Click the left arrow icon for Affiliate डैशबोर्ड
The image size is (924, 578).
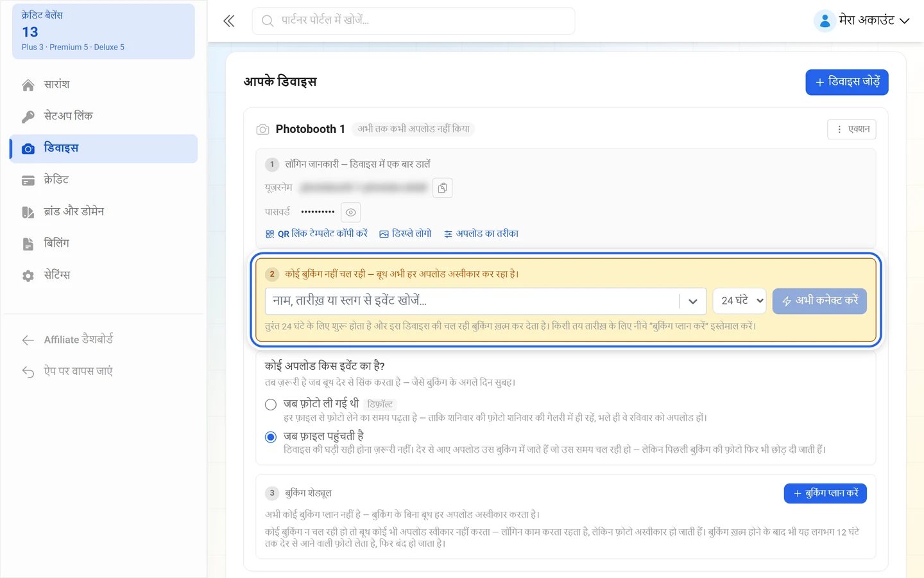pyautogui.click(x=28, y=340)
